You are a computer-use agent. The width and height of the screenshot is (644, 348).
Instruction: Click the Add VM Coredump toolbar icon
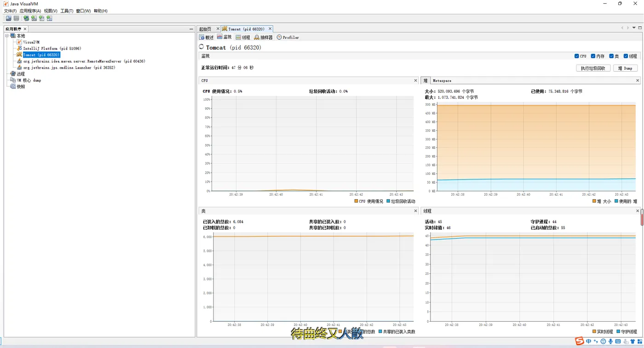pyautogui.click(x=42, y=18)
